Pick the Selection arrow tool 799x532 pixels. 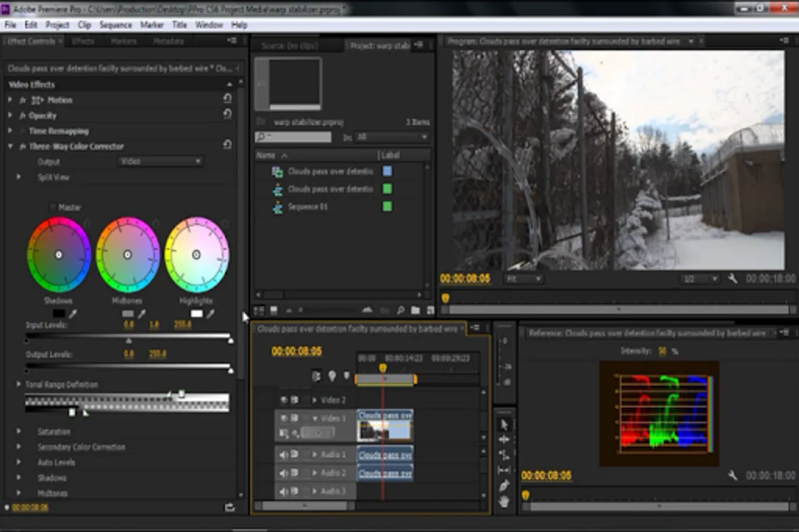pos(504,424)
